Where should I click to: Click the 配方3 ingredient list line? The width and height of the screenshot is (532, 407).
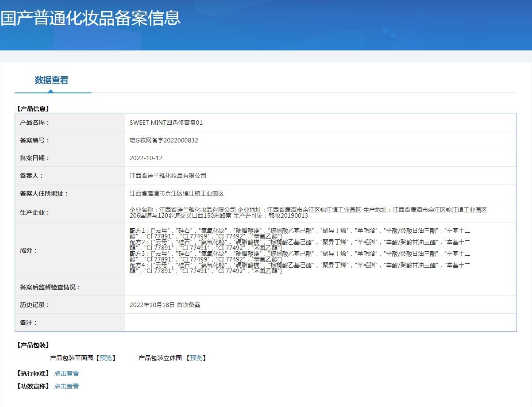coord(300,257)
